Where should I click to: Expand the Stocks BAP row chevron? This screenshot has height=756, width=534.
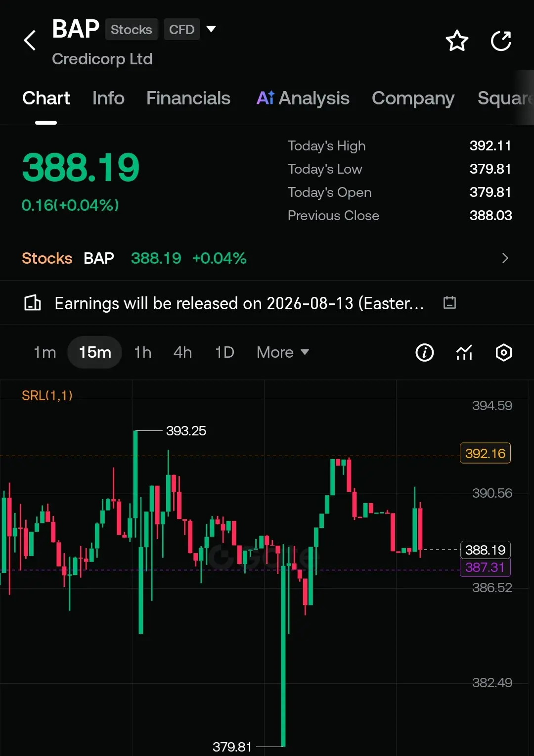coord(505,258)
